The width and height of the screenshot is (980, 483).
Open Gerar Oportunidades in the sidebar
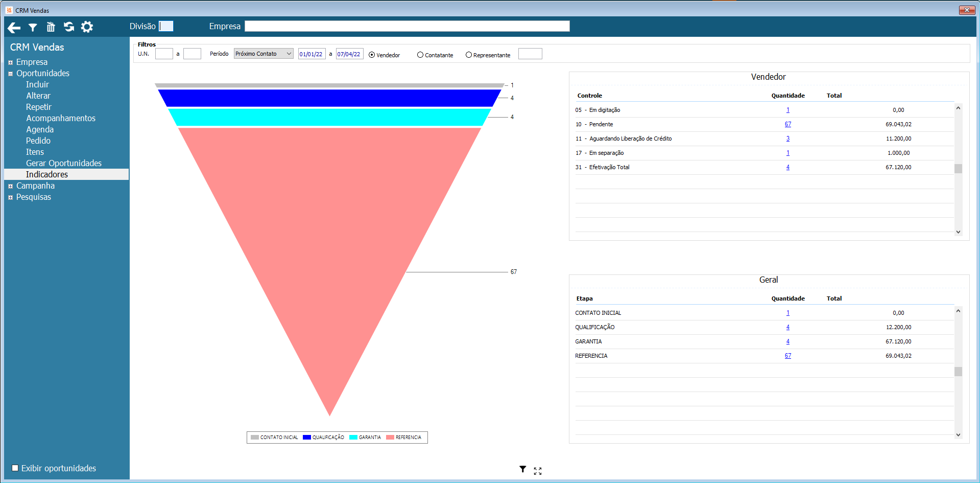(64, 163)
